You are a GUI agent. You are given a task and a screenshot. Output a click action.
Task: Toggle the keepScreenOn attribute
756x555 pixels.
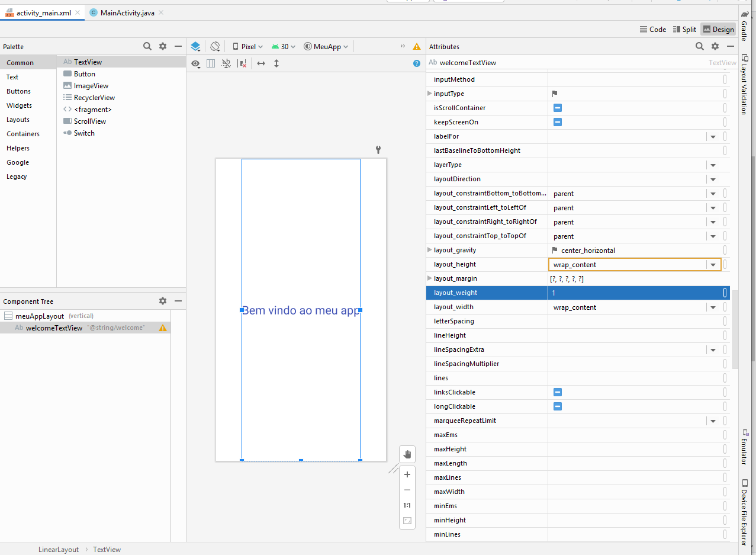click(557, 122)
